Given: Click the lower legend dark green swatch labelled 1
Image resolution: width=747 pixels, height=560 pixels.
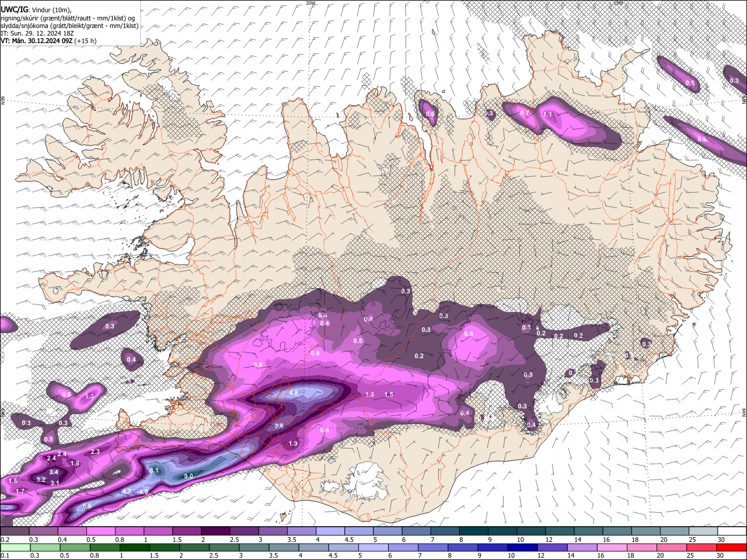Looking at the screenshot, I should point(135,547).
